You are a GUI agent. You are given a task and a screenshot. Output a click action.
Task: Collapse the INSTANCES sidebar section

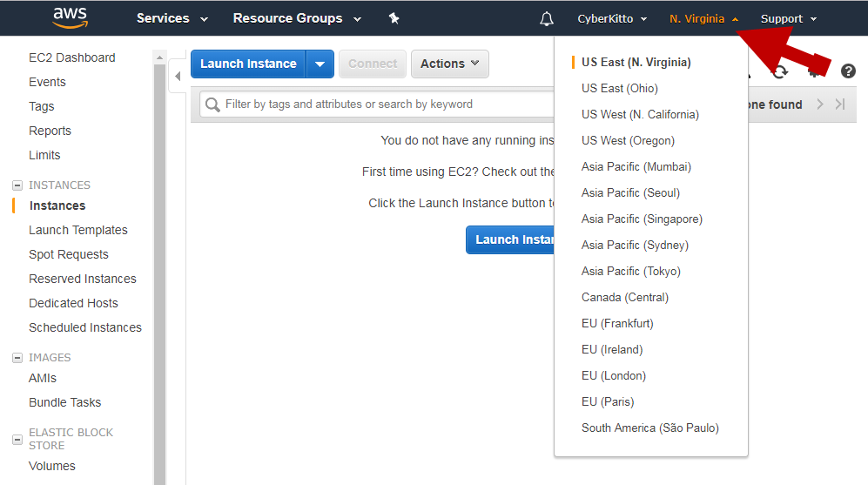tap(17, 185)
